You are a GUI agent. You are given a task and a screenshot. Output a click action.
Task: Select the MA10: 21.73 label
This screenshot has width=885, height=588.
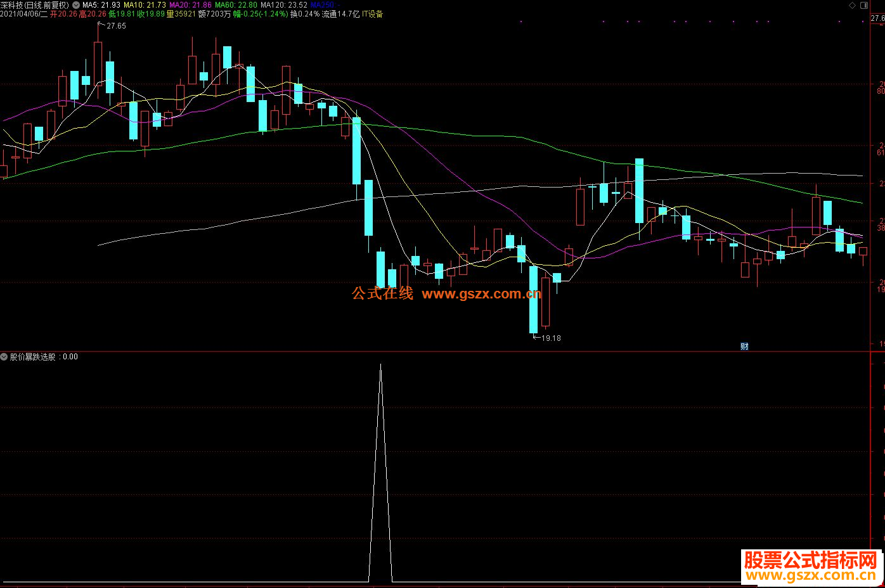pos(145,5)
